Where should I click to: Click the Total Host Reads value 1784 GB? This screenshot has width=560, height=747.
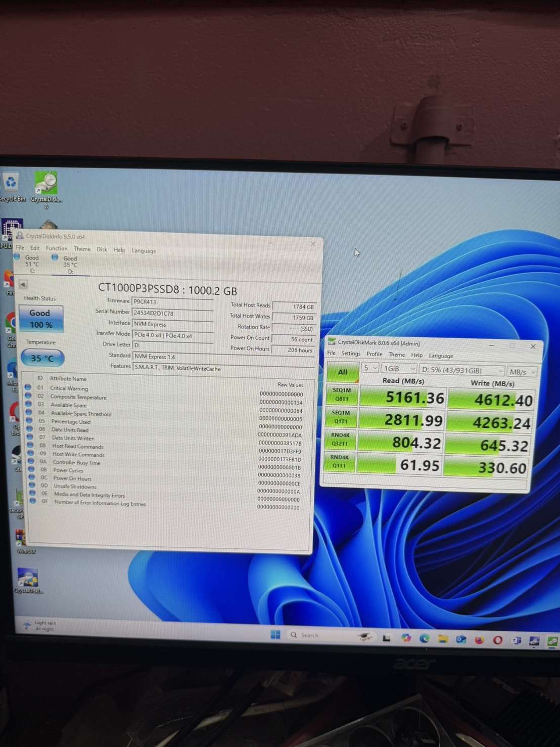[294, 306]
